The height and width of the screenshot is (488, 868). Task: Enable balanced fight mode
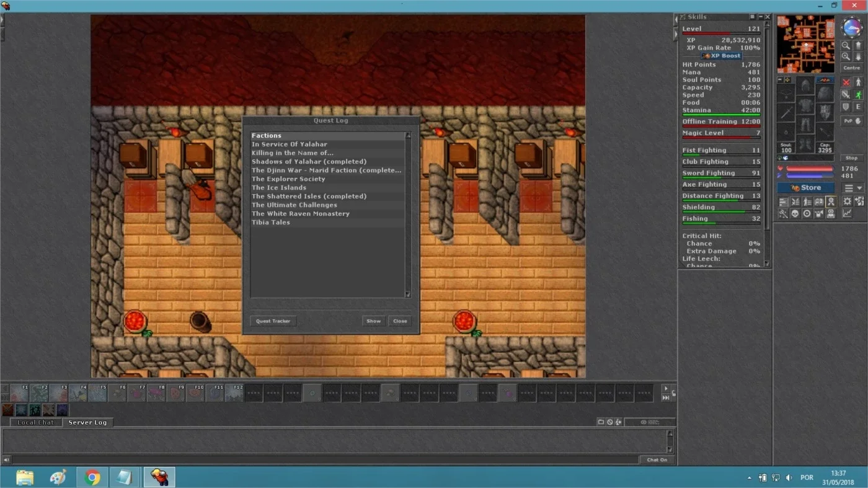point(846,95)
